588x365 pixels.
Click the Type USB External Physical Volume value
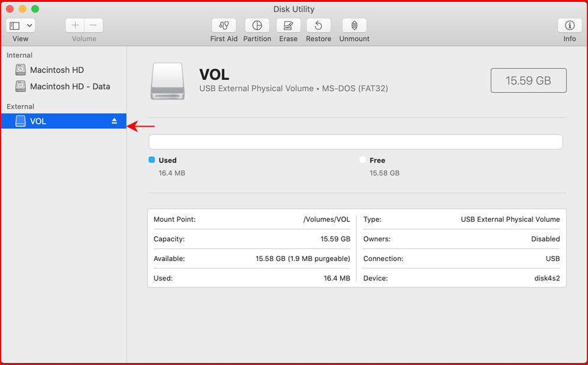point(511,219)
